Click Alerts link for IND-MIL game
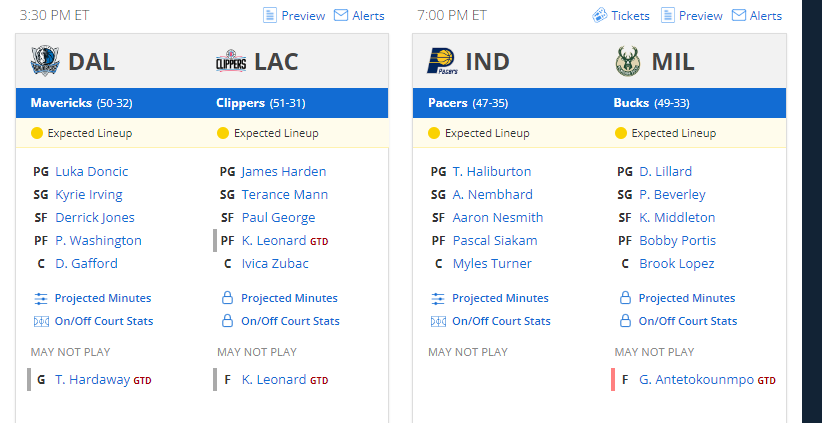 (765, 16)
